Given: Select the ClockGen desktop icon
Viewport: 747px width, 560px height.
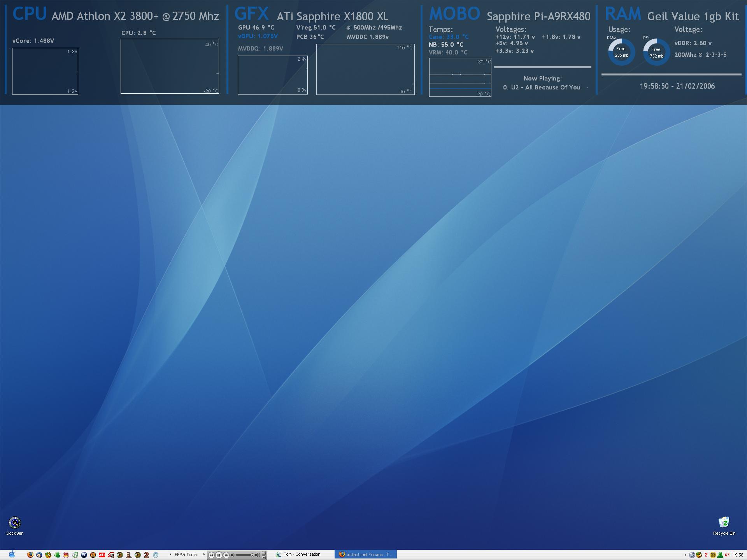Looking at the screenshot, I should (x=14, y=526).
